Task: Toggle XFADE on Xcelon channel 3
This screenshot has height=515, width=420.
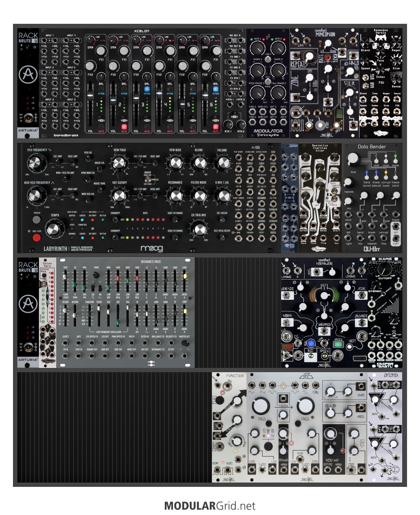Action: click(147, 89)
